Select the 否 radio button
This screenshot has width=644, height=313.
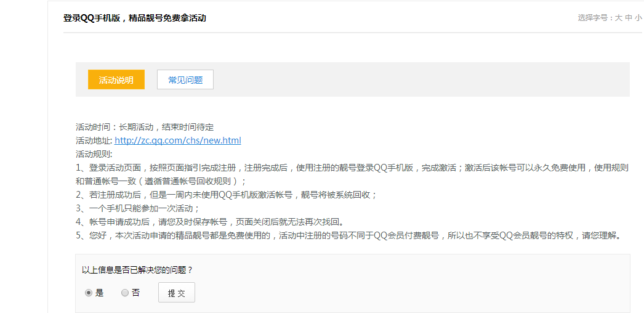125,293
